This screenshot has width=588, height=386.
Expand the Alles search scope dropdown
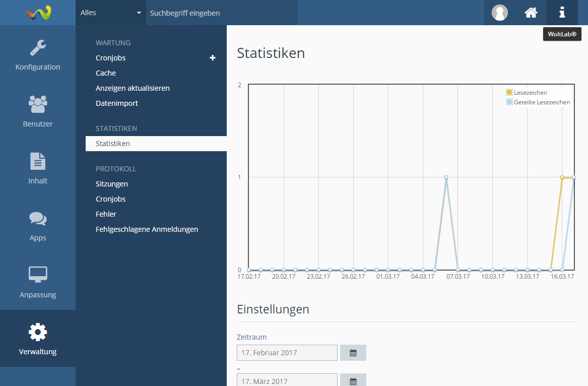111,13
